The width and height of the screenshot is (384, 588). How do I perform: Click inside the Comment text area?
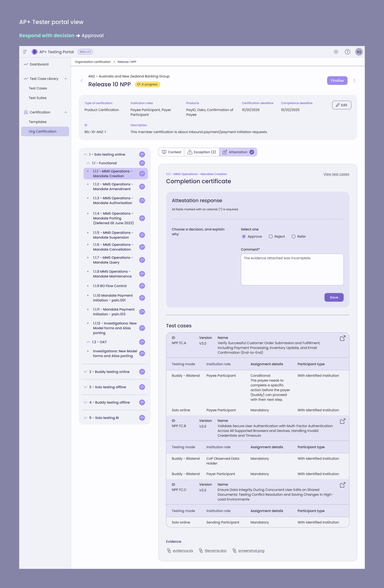click(x=292, y=269)
